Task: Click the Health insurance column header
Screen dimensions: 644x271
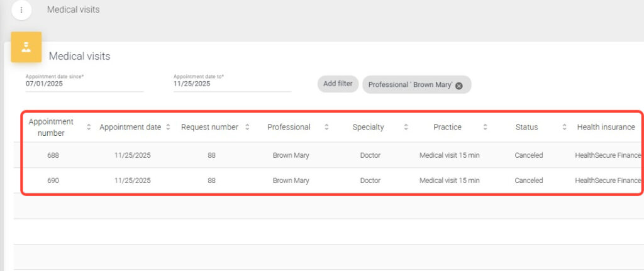Action: coord(606,127)
